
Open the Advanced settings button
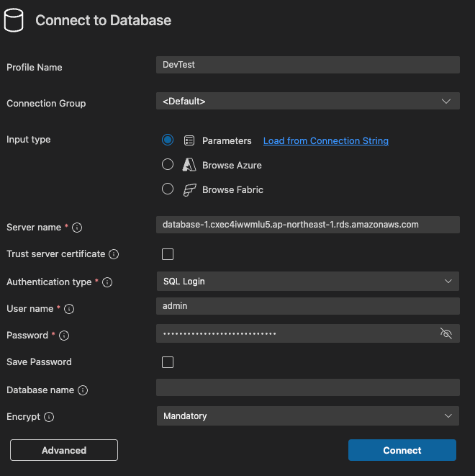coord(64,450)
